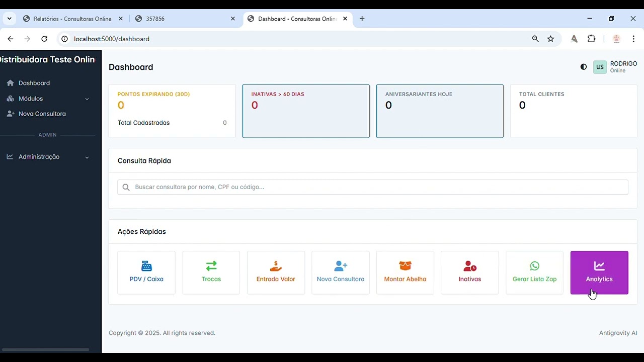The width and height of the screenshot is (644, 362).
Task: Click the Copyright © 2025 footer text
Action: [x=162, y=333]
